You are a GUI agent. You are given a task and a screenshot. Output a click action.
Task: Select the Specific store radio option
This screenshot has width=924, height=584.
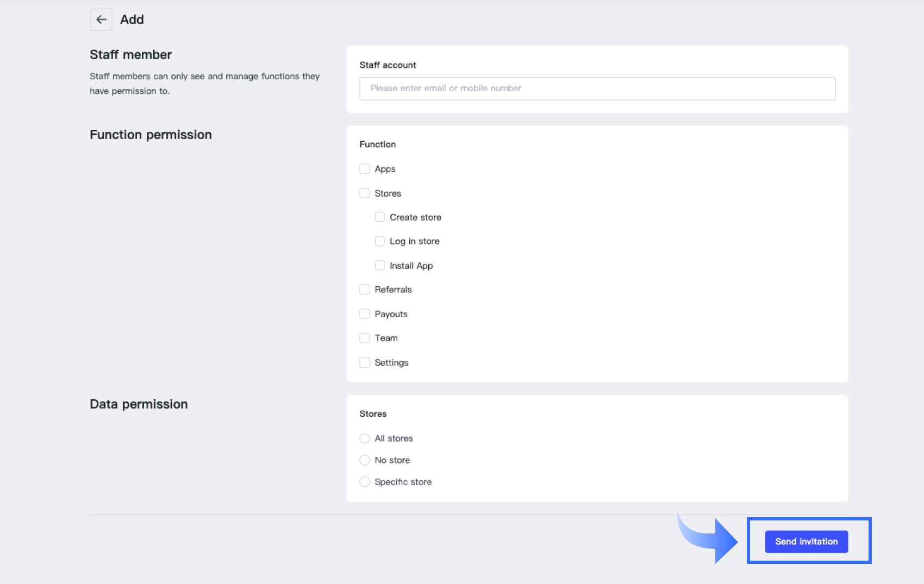tap(365, 482)
